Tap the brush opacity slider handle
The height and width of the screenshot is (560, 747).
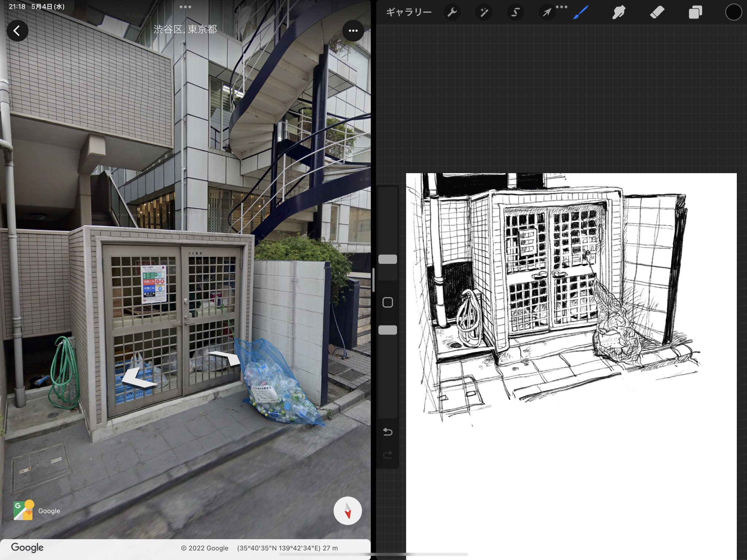click(388, 330)
